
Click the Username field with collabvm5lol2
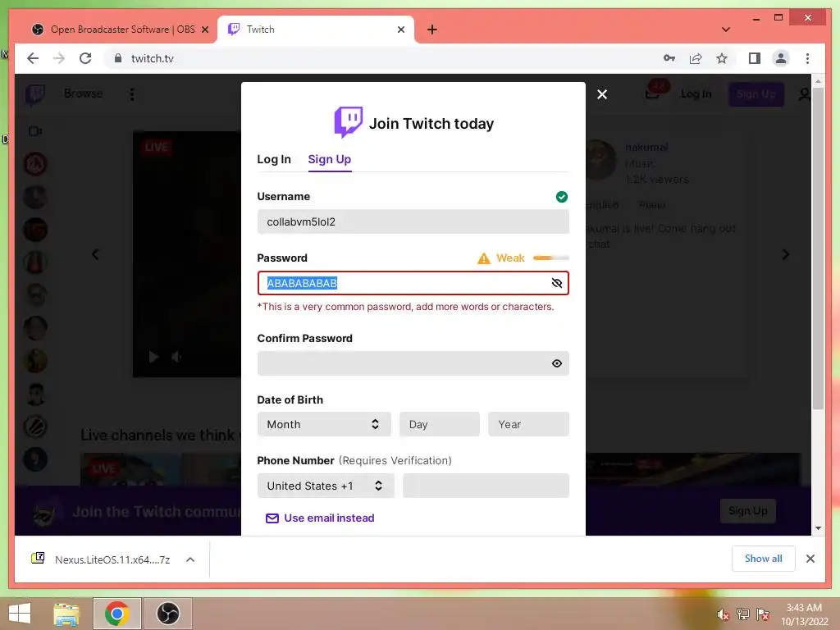click(x=413, y=221)
